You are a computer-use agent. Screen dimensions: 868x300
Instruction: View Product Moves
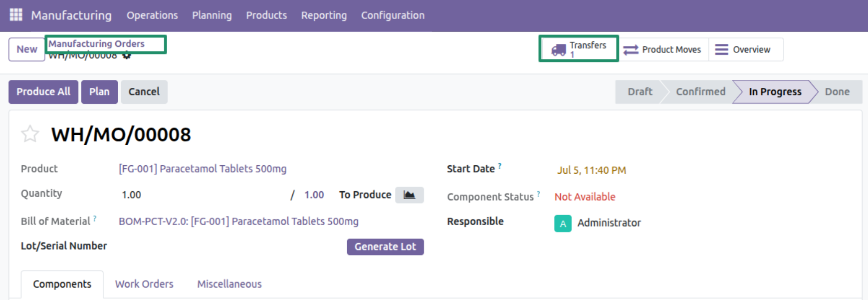(662, 49)
